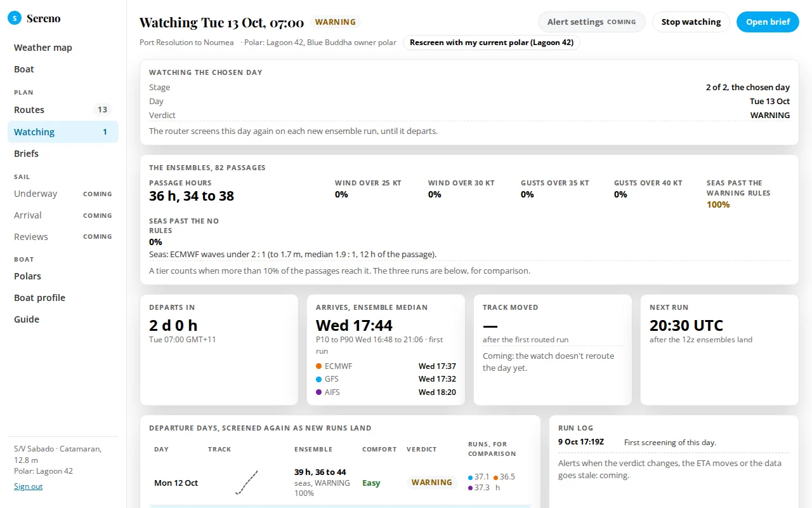Click the Sereno logo icon
This screenshot has height=508, width=812.
tap(14, 18)
